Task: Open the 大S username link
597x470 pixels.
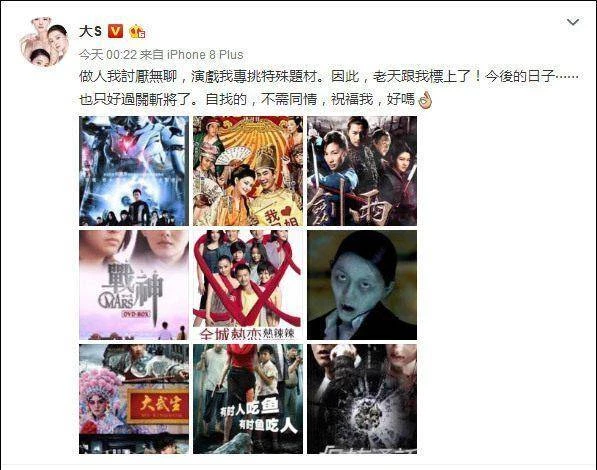Action: [x=90, y=32]
